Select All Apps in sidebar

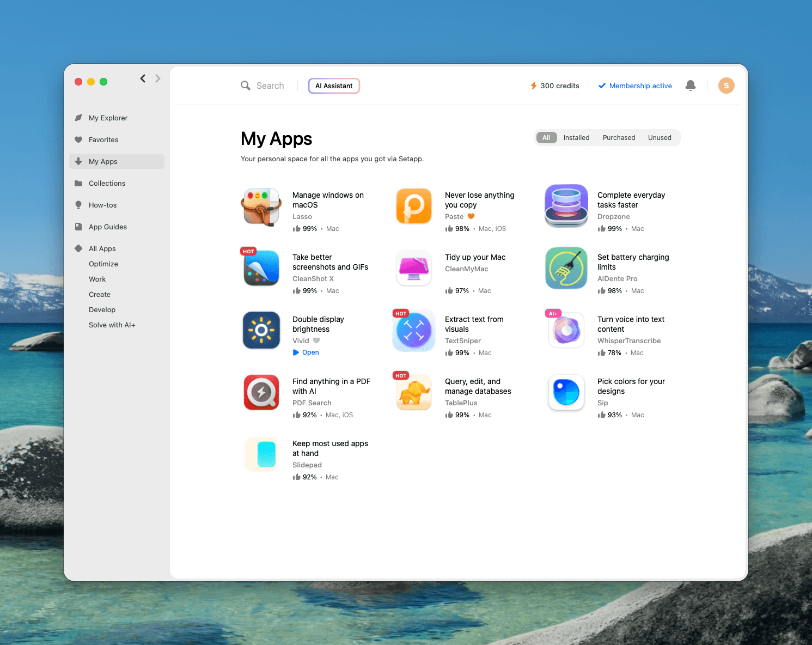[117, 248]
